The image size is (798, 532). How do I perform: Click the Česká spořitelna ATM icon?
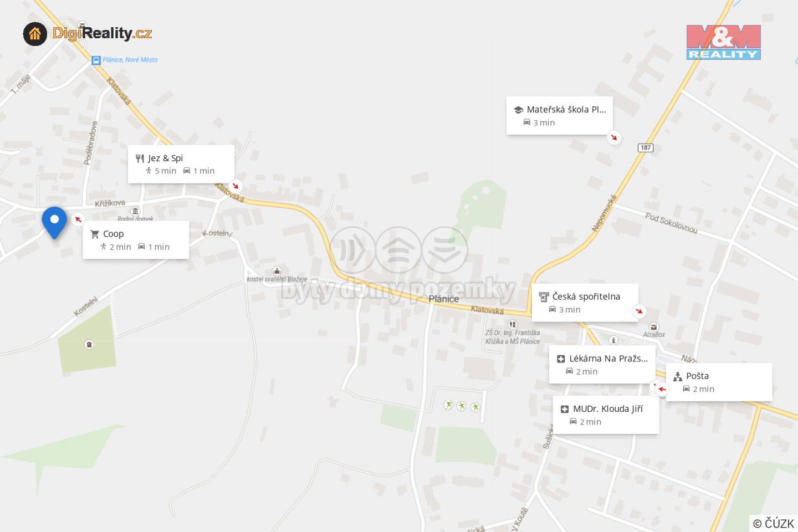[x=544, y=297]
